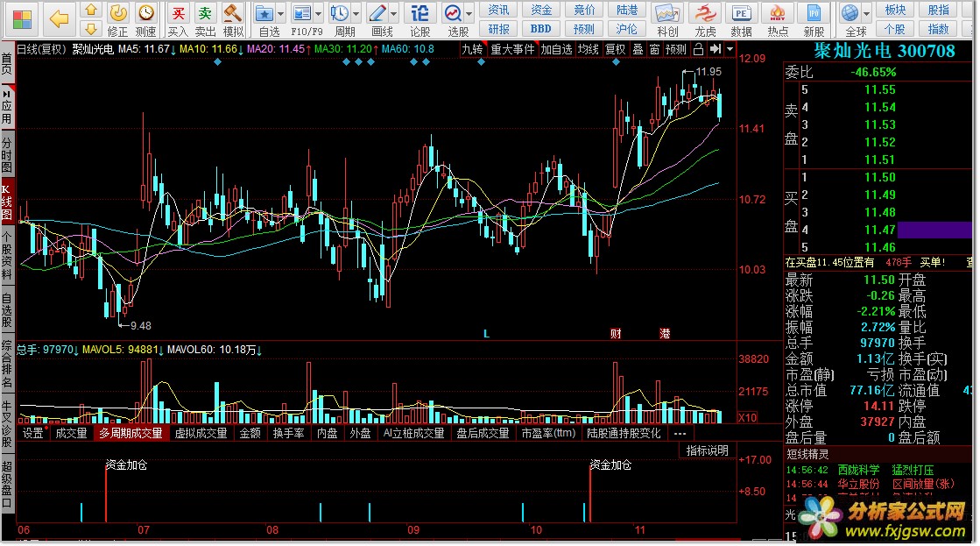Expand the F10/F9 dropdown arrow
980x546 pixels.
point(318,13)
